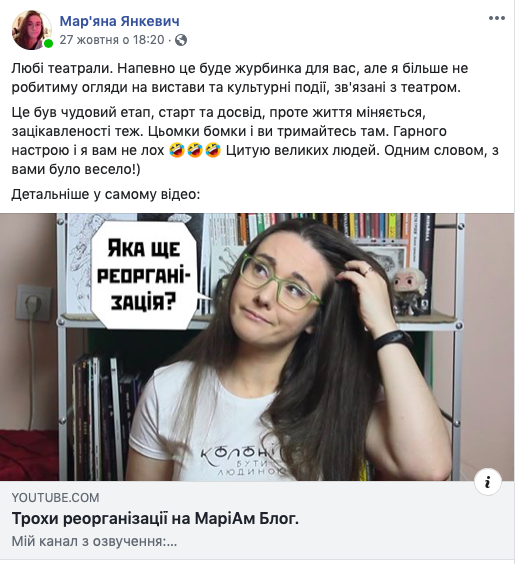
Task: Click the middle laughing emoji
Action: pos(195,150)
